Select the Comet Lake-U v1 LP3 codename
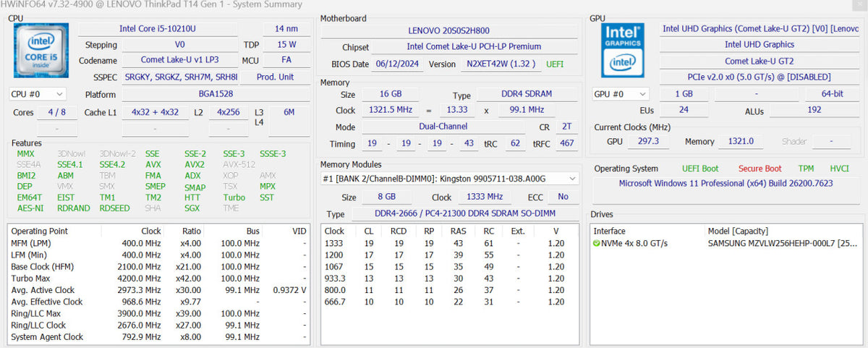Viewport: 868px width, 348px height. pyautogui.click(x=179, y=61)
